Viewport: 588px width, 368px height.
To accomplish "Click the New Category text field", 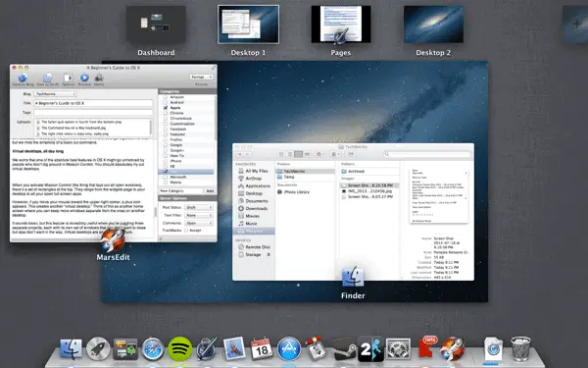I will tap(181, 191).
